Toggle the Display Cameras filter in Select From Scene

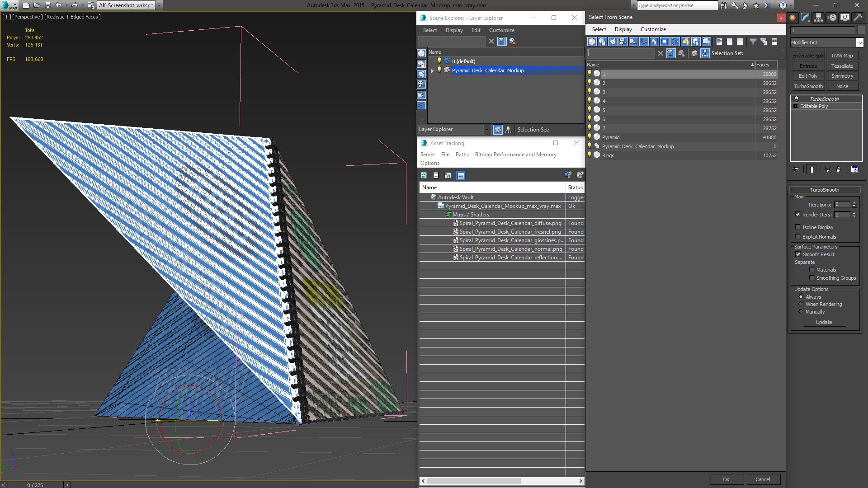click(x=623, y=42)
